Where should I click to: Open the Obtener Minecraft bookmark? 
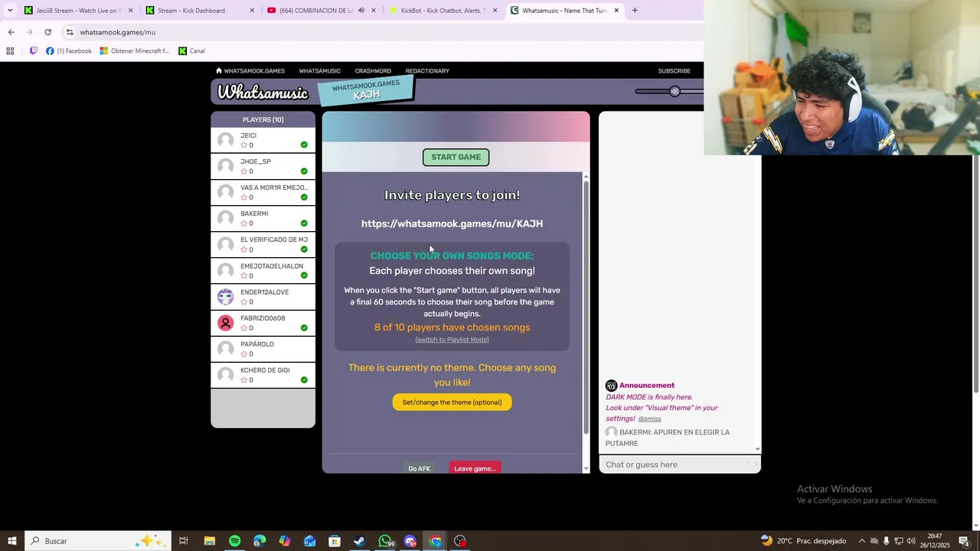[135, 51]
